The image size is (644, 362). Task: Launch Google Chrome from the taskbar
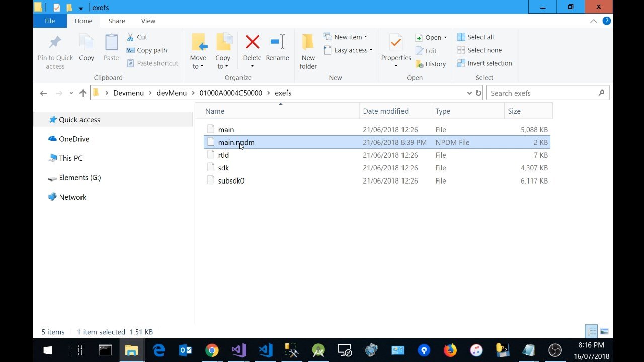(x=212, y=350)
